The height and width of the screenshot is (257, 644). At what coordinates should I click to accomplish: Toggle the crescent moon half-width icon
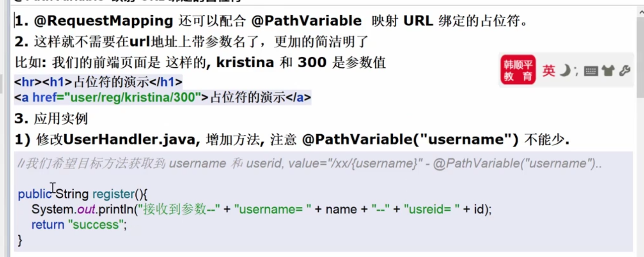[x=566, y=70]
